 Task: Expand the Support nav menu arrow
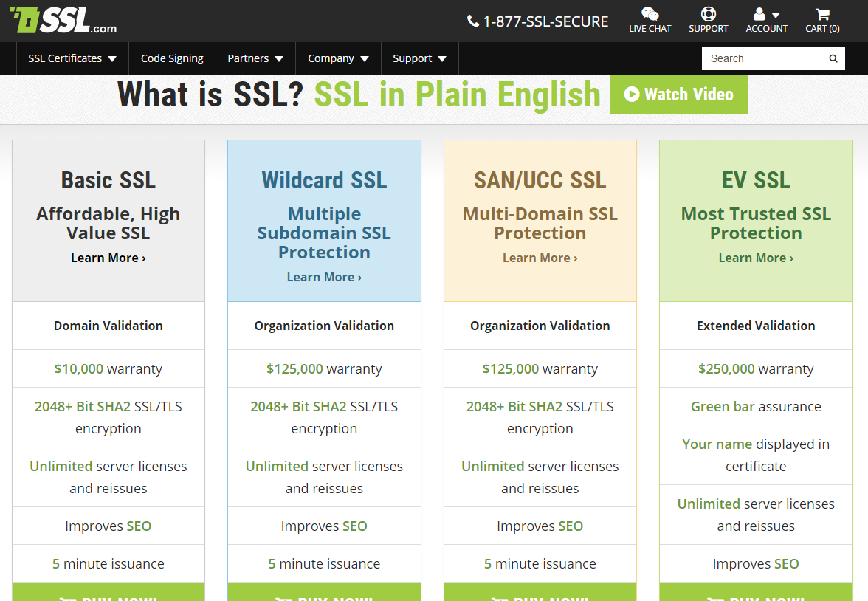[x=441, y=59]
